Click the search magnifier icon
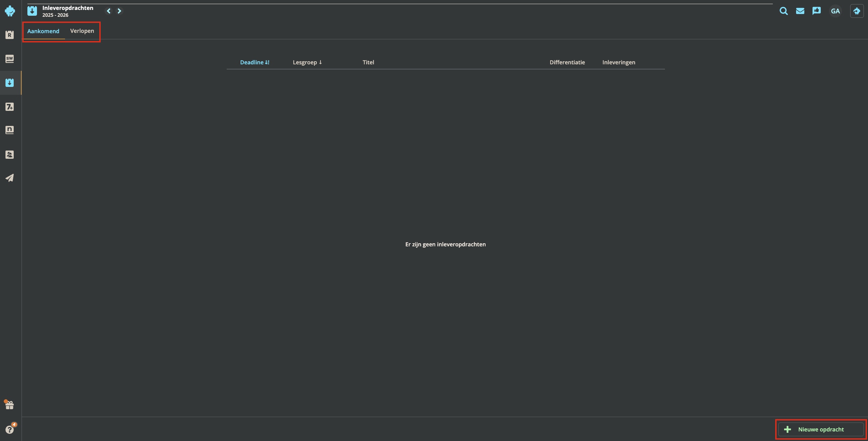Image resolution: width=868 pixels, height=441 pixels. pyautogui.click(x=783, y=11)
